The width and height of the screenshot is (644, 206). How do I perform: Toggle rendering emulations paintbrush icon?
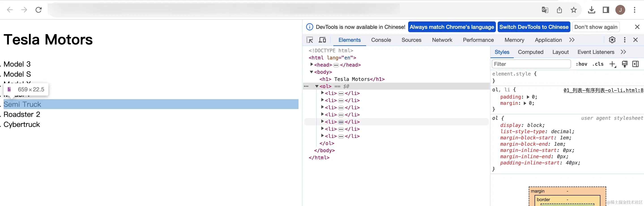pos(625,64)
